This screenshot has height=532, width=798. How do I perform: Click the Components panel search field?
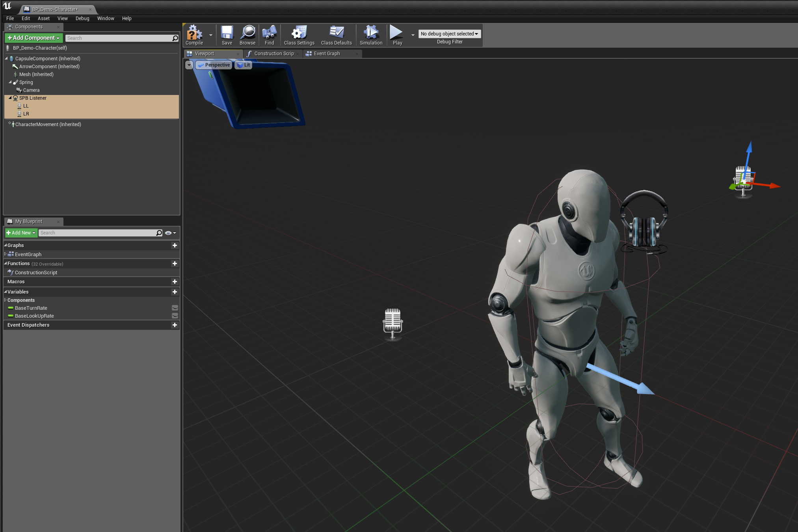click(x=118, y=38)
